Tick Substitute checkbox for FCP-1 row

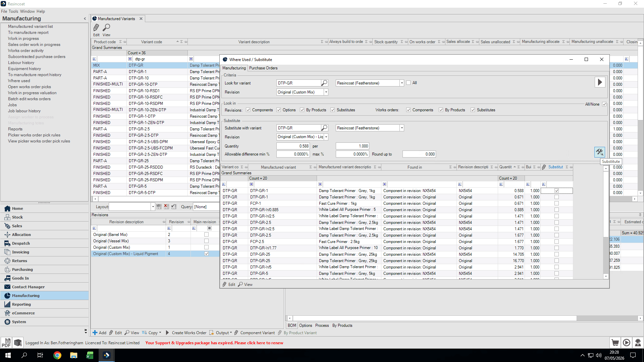pyautogui.click(x=556, y=203)
